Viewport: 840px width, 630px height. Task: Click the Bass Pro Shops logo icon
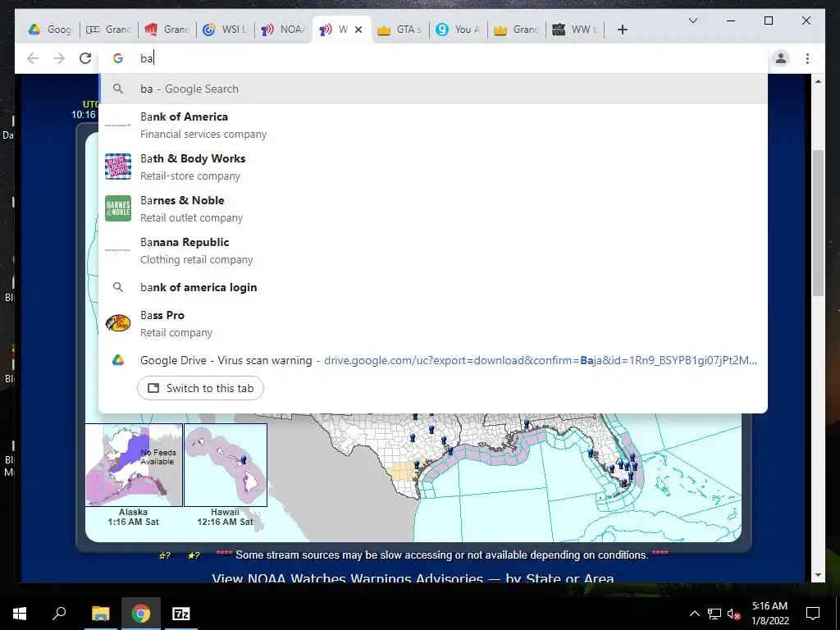coord(118,323)
